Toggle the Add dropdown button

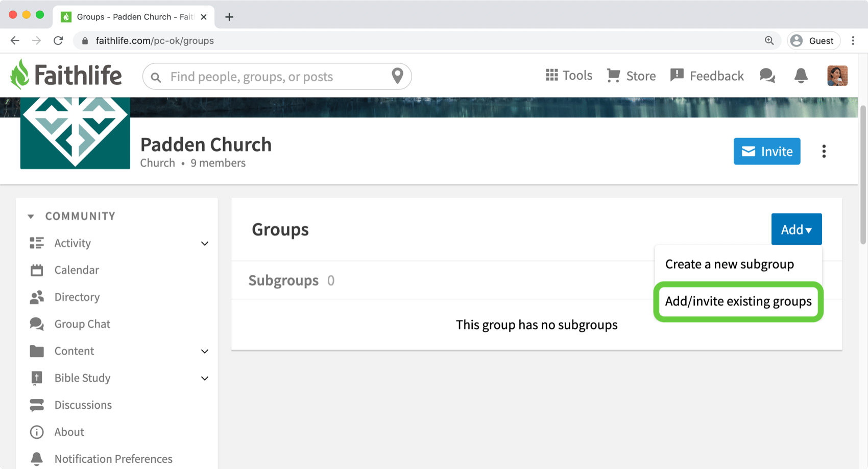(796, 229)
